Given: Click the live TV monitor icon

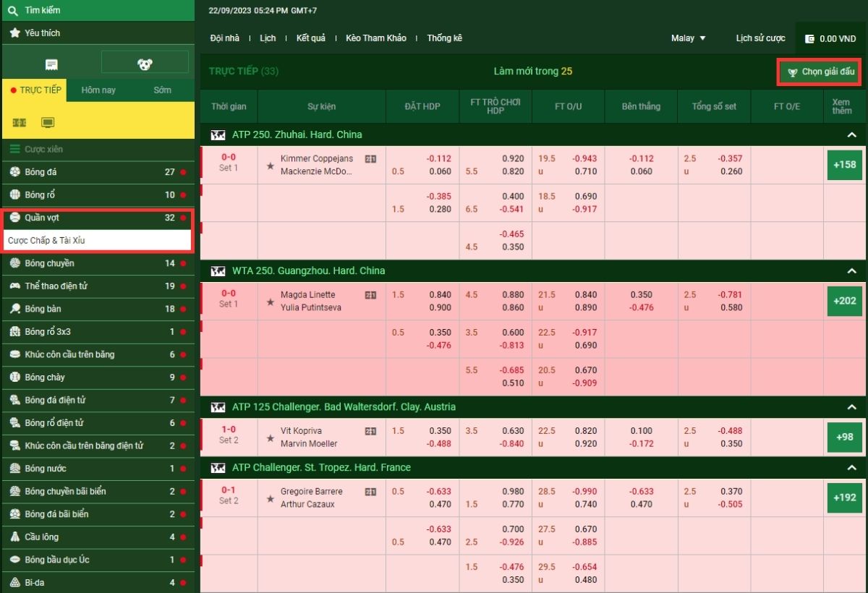Looking at the screenshot, I should pyautogui.click(x=48, y=123).
